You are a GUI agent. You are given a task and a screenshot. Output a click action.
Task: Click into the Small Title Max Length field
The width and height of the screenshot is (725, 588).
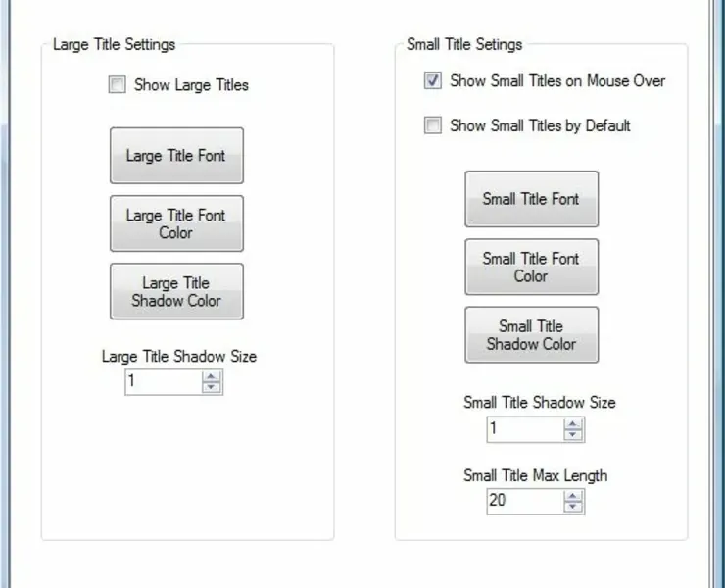click(524, 501)
